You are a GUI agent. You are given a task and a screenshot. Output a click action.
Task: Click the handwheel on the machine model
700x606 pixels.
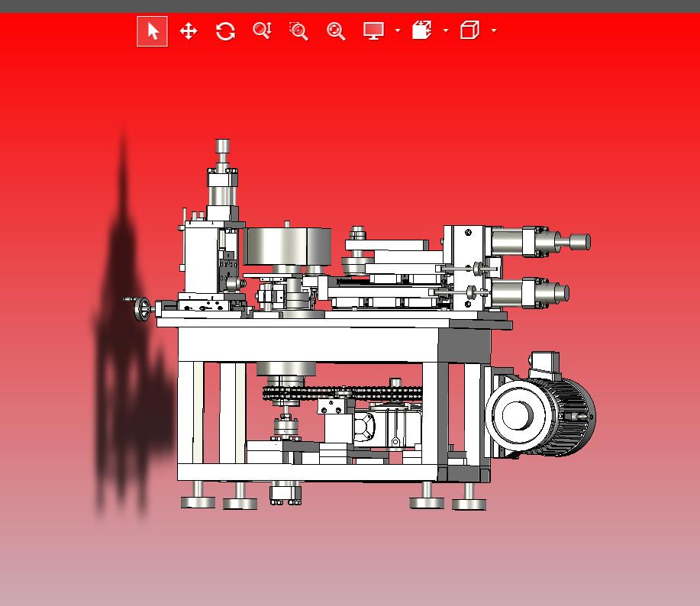point(143,308)
